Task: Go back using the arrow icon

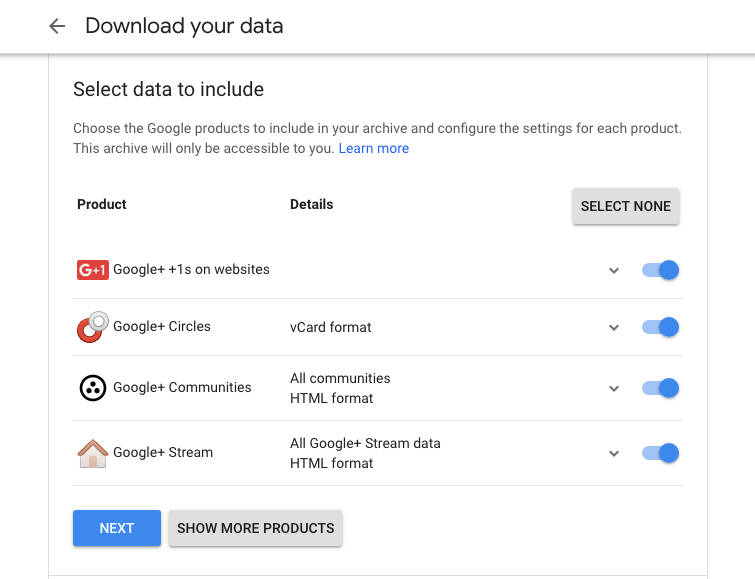Action: pos(57,27)
